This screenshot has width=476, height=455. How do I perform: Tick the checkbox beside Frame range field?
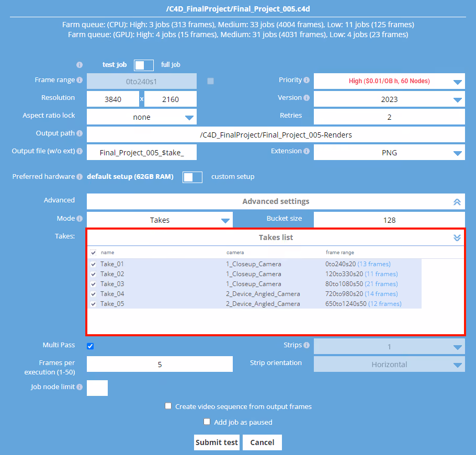pyautogui.click(x=210, y=81)
